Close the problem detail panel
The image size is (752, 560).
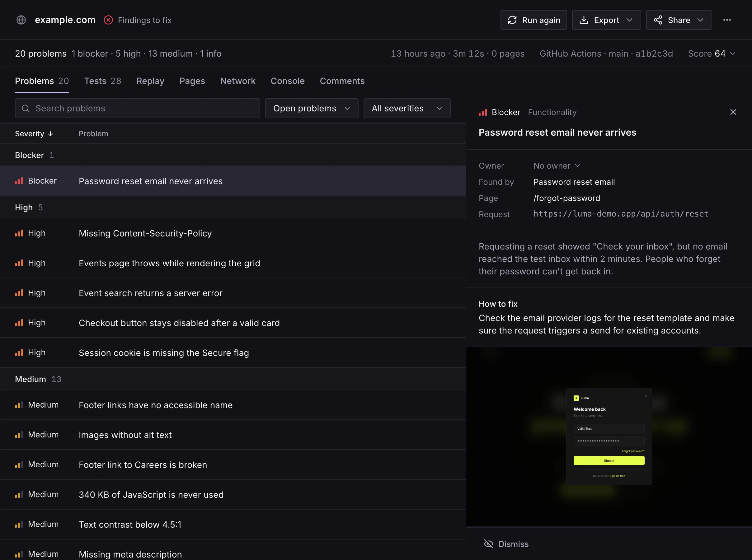point(733,112)
